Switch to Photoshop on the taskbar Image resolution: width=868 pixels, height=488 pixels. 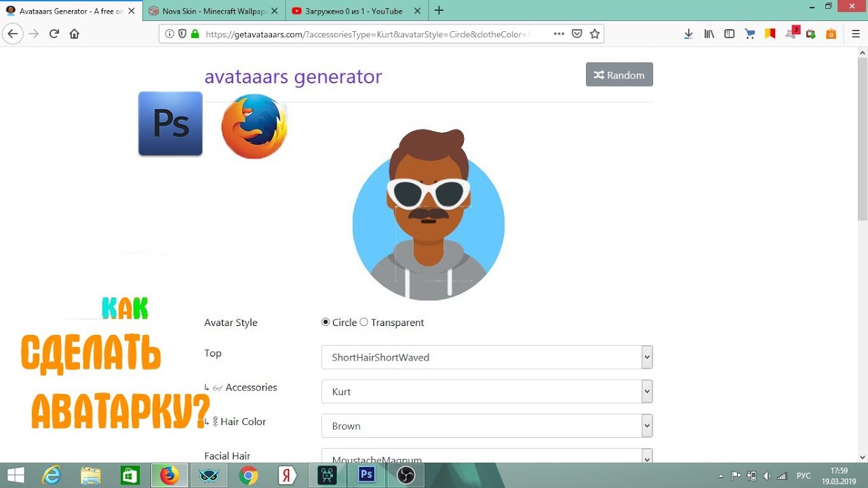367,475
